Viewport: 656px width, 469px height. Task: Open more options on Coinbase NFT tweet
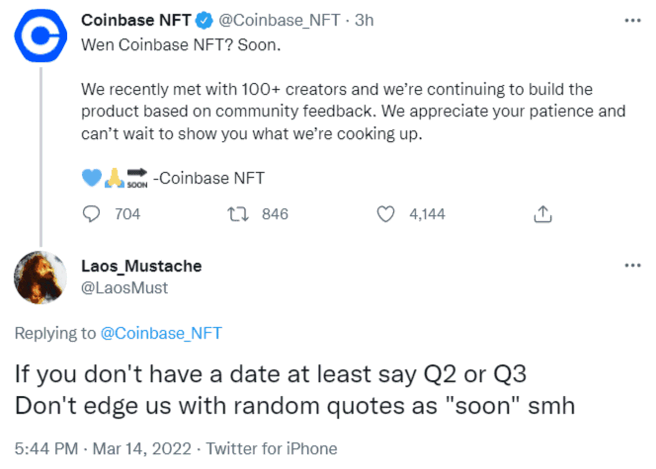(x=632, y=19)
